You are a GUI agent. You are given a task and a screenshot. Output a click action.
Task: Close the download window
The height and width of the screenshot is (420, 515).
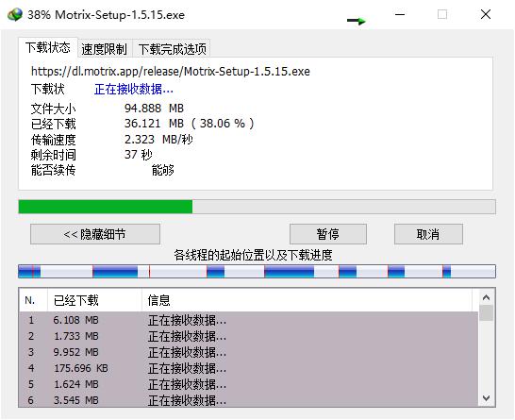(x=486, y=14)
